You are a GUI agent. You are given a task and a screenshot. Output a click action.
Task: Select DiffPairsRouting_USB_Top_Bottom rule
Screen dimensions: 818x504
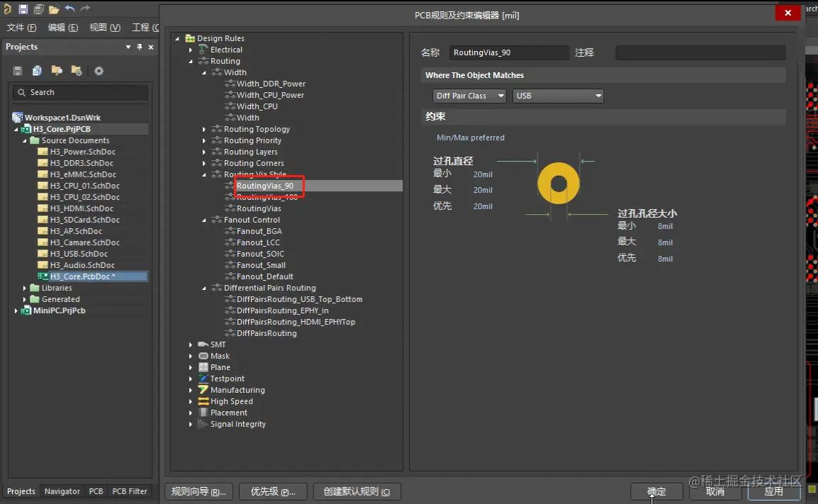click(299, 299)
